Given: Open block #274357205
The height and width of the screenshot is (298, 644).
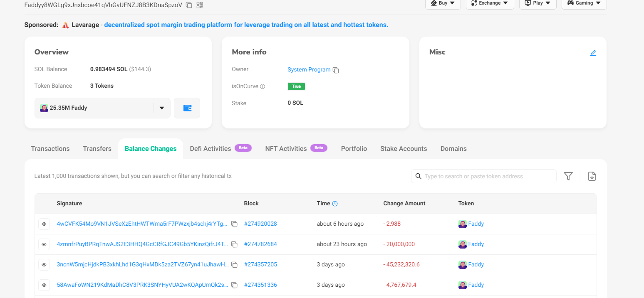Looking at the screenshot, I should point(260,264).
